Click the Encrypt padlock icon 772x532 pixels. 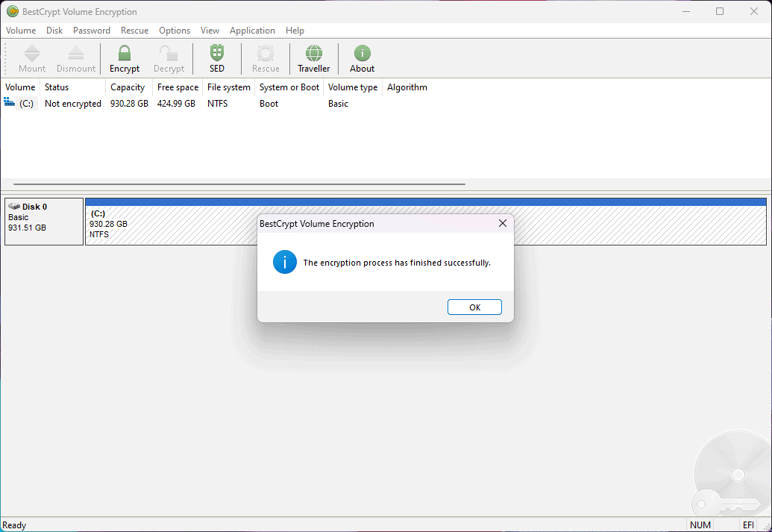coord(125,53)
